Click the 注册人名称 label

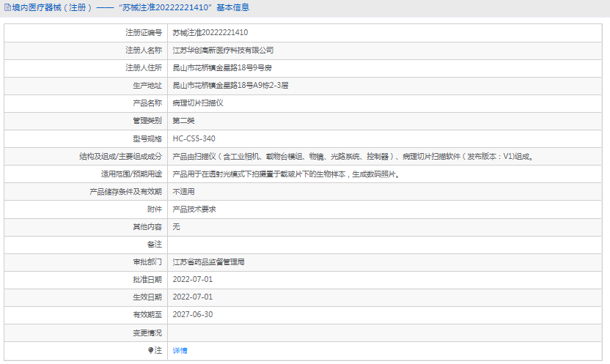[144, 50]
